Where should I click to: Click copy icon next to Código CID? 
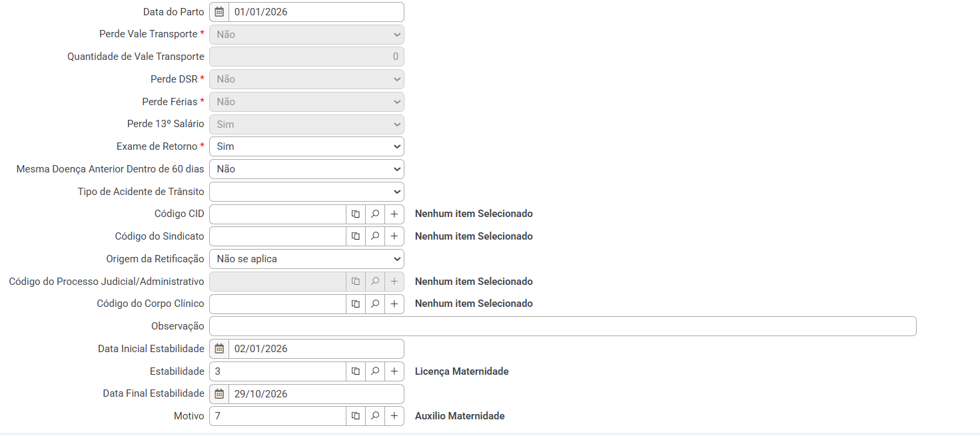point(356,214)
